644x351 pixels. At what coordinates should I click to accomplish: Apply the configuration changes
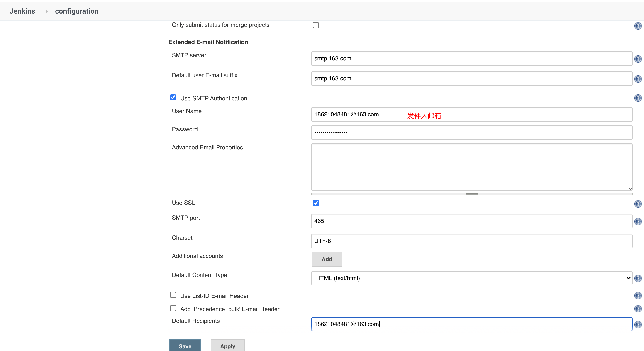tap(228, 346)
